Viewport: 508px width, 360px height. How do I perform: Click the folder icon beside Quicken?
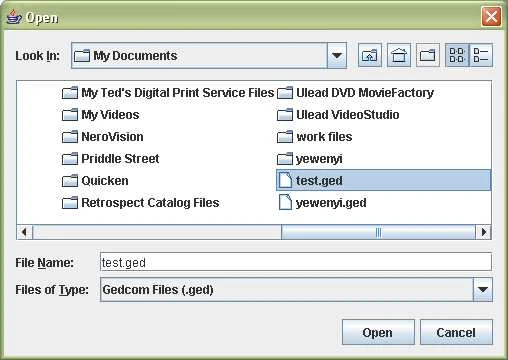point(70,181)
